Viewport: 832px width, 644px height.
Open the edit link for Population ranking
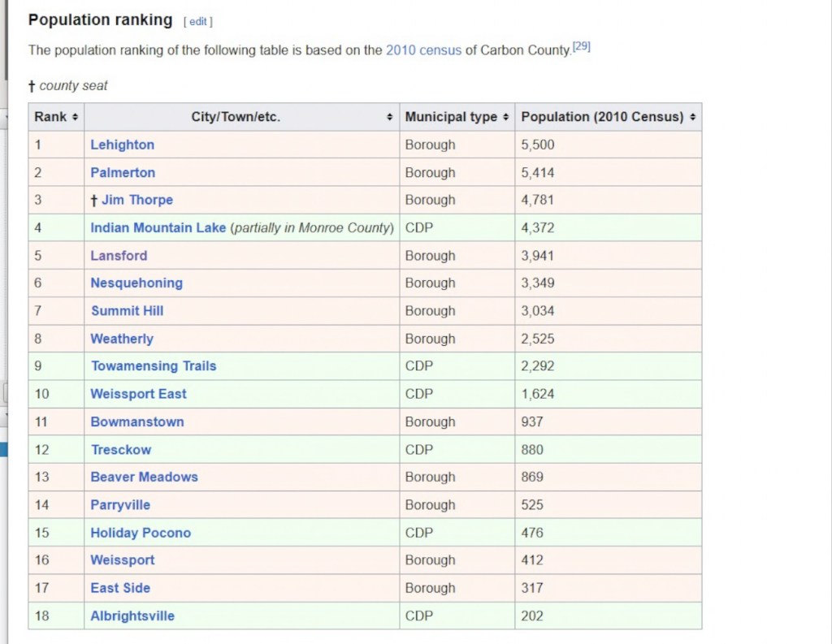point(197,22)
